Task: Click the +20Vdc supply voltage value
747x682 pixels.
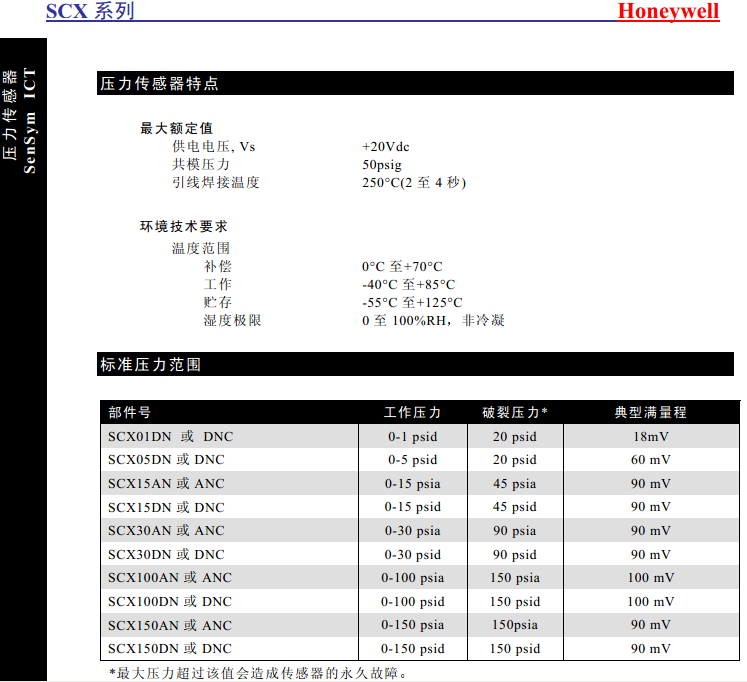Action: pyautogui.click(x=385, y=147)
